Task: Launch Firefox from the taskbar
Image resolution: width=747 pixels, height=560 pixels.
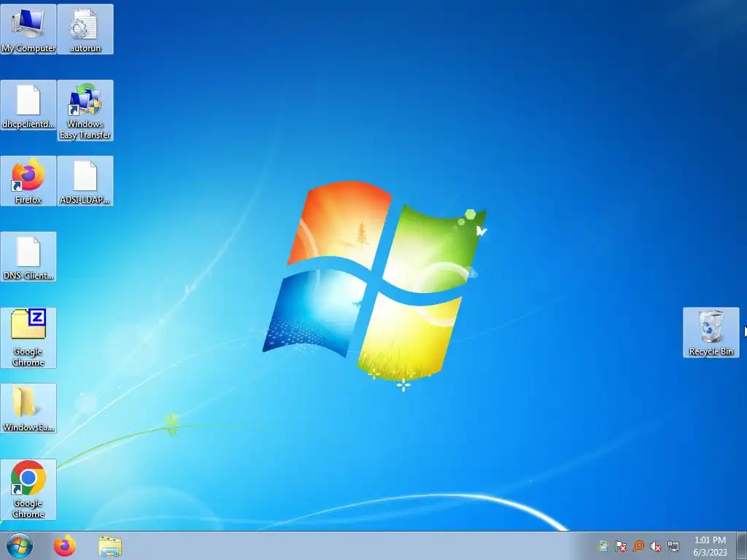Action: (x=65, y=545)
